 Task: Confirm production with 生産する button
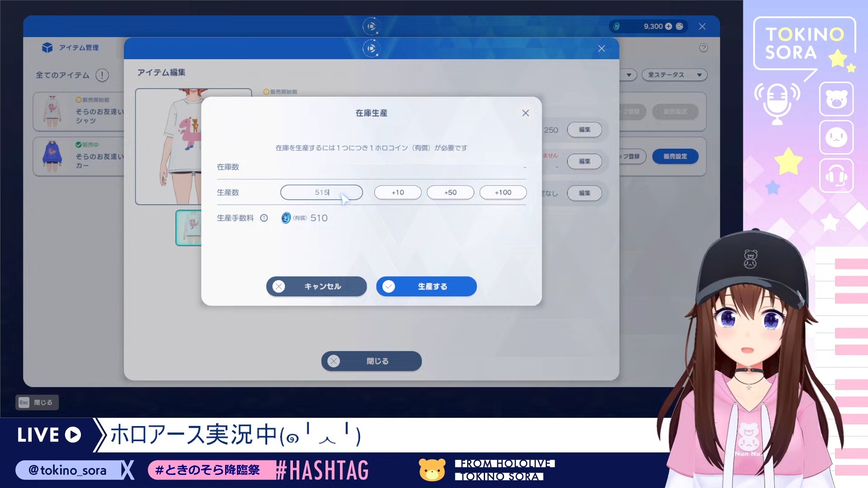(x=426, y=286)
